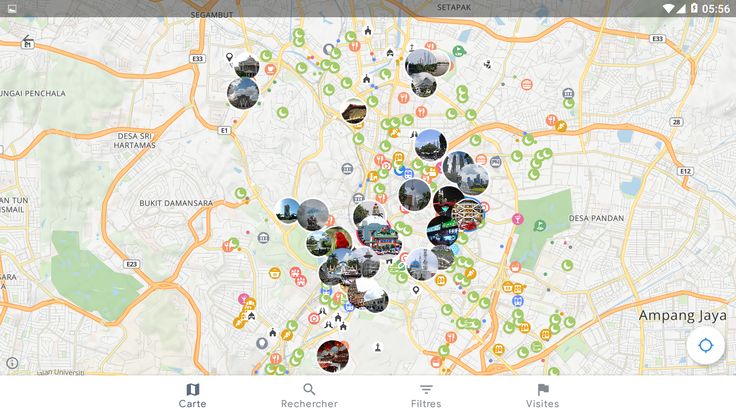
Task: Switch to the Rechercher tab
Action: 309,395
